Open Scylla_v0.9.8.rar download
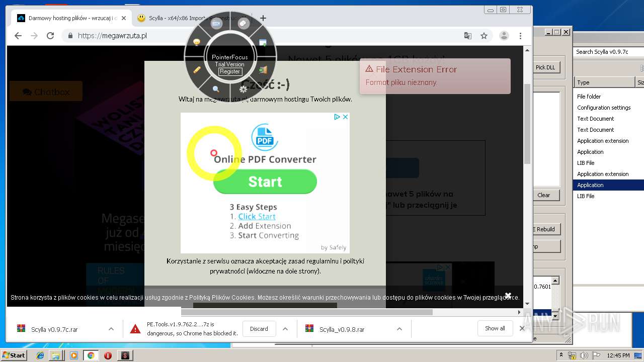This screenshot has height=362, width=644. pos(342,329)
